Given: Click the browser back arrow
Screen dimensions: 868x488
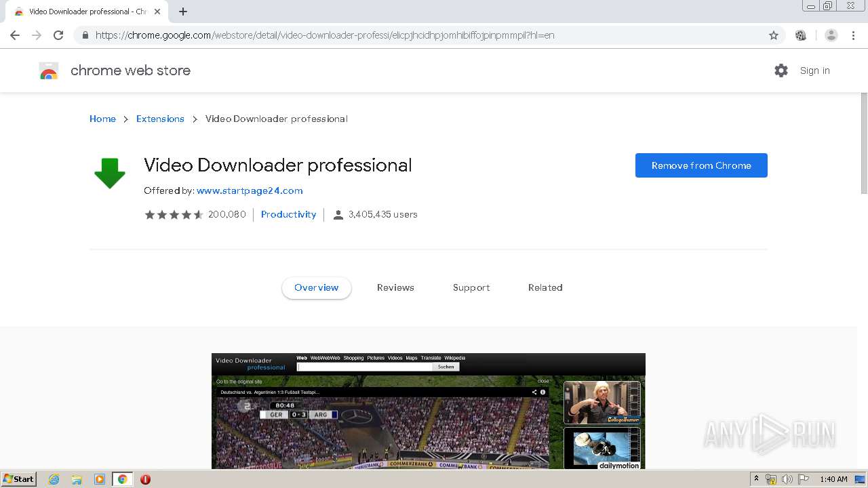Looking at the screenshot, I should tap(15, 35).
